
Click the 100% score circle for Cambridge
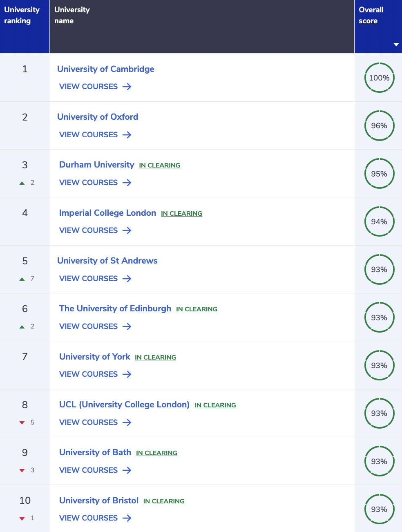[x=379, y=78]
